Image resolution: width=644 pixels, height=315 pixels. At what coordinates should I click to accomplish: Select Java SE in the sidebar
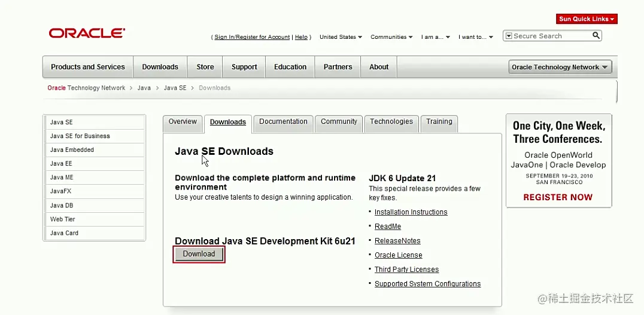point(94,122)
